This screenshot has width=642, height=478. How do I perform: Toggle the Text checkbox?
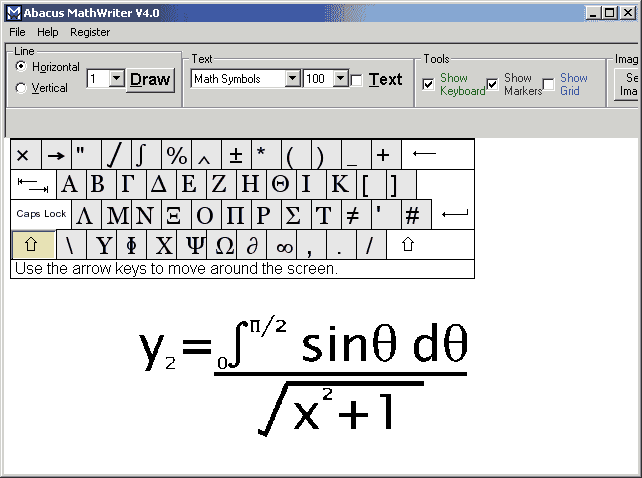(x=357, y=80)
